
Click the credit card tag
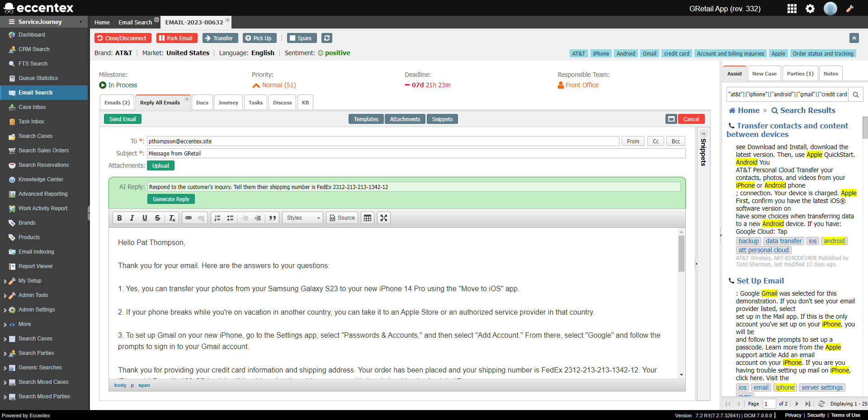click(x=676, y=53)
